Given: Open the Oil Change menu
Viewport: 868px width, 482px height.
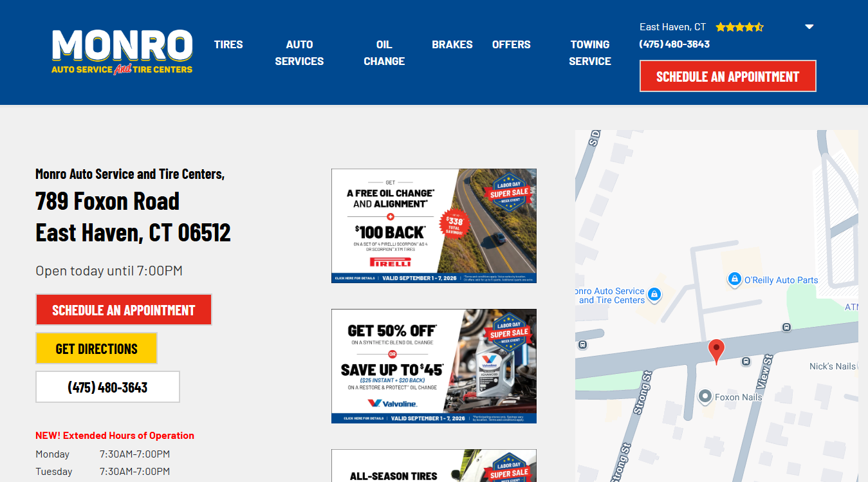Looking at the screenshot, I should click(384, 53).
